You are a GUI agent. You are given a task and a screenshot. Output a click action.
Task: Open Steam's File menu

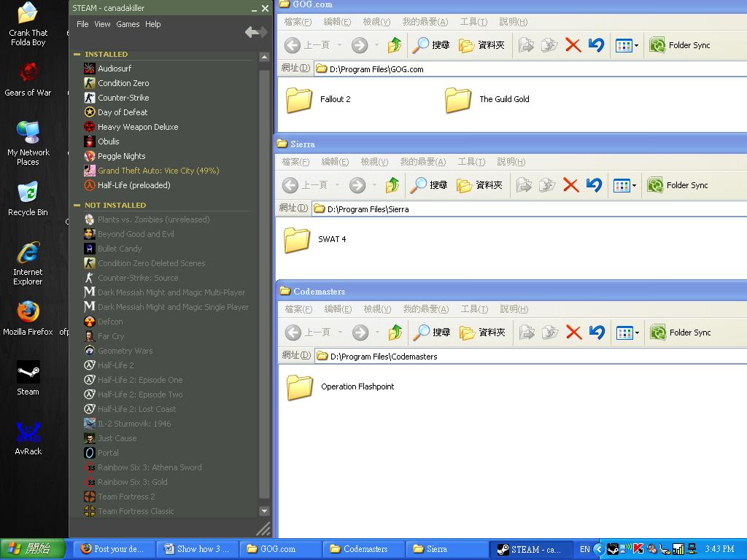click(82, 24)
